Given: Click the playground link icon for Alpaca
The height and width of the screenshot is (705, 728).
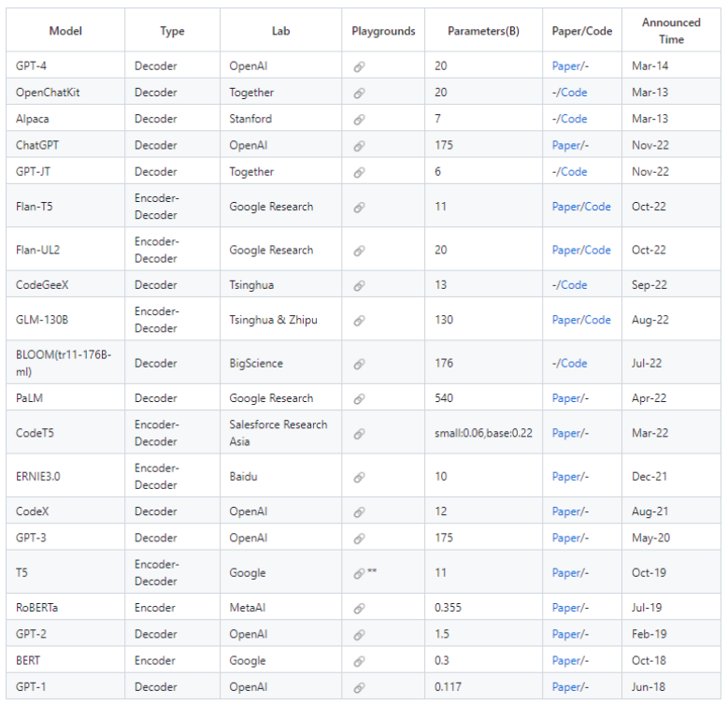Looking at the screenshot, I should pyautogui.click(x=359, y=120).
